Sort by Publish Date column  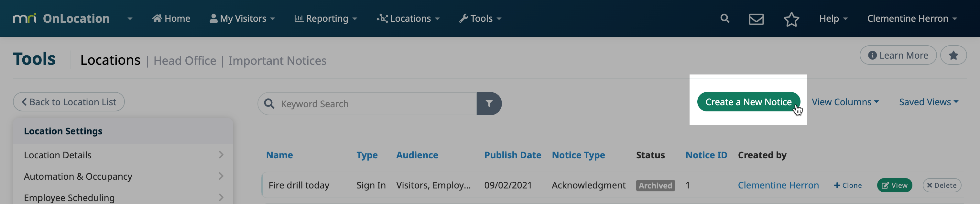512,155
